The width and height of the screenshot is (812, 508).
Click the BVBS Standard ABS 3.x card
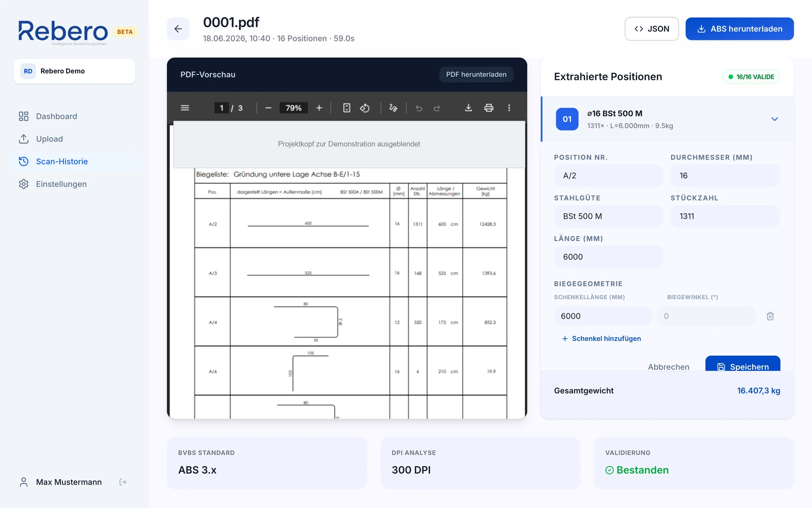click(x=267, y=463)
